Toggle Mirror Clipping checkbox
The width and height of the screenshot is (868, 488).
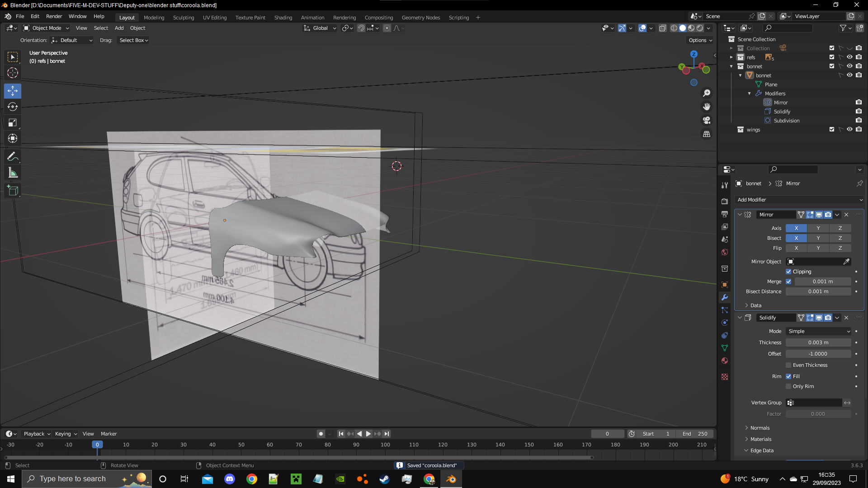click(x=788, y=272)
